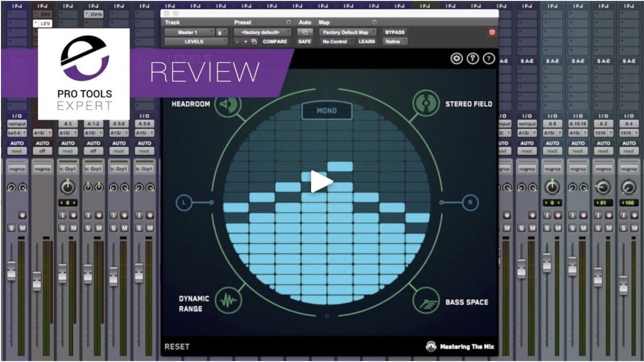
Task: Open A 15-16 input path selector
Action: 578,124
